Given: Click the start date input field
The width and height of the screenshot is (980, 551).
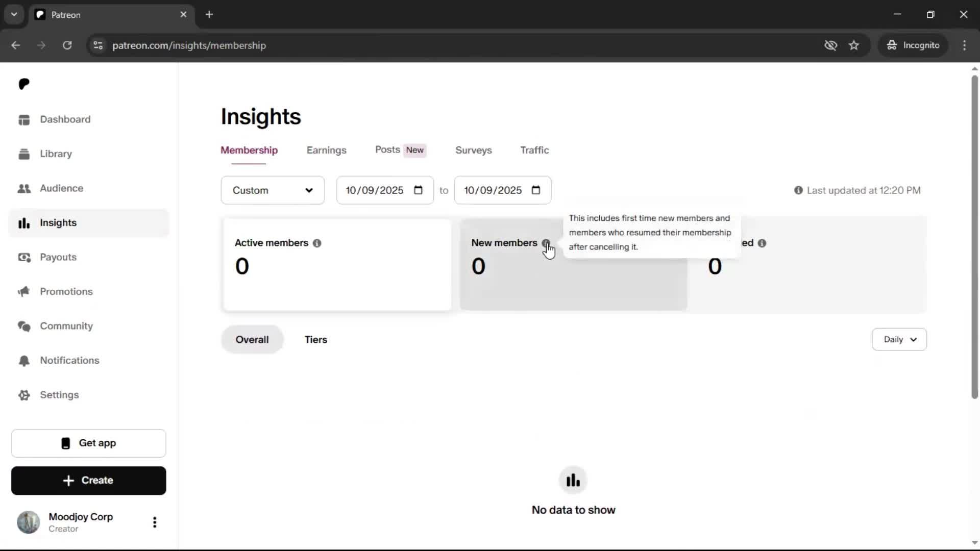Looking at the screenshot, I should pyautogui.click(x=385, y=190).
